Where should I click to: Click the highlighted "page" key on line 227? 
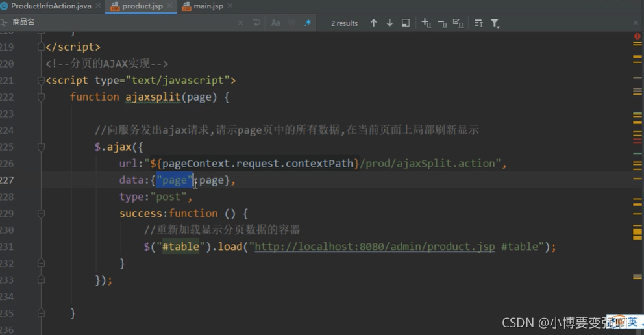point(175,180)
